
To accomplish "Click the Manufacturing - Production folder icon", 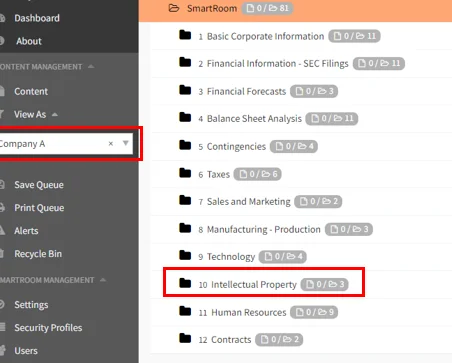I will point(185,228).
